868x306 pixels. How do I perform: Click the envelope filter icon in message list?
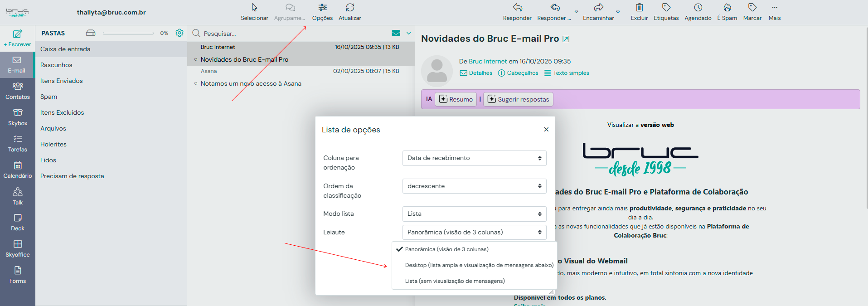coord(396,33)
